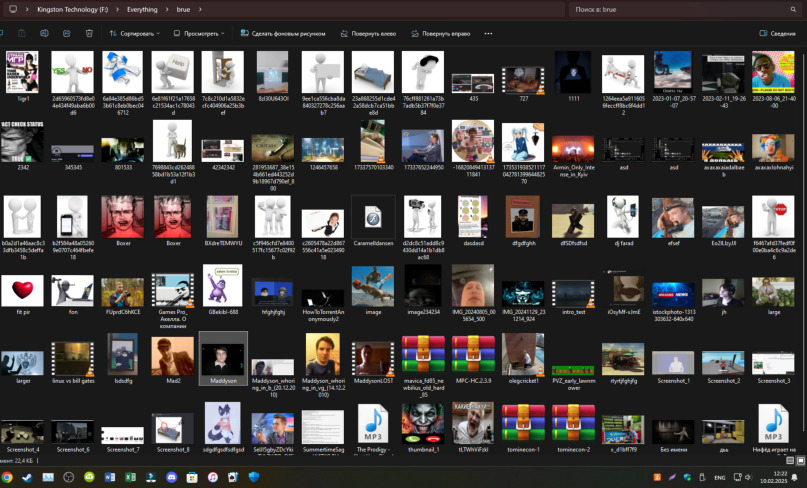Select the fit pir heart image
The image size is (807, 488).
tap(23, 293)
